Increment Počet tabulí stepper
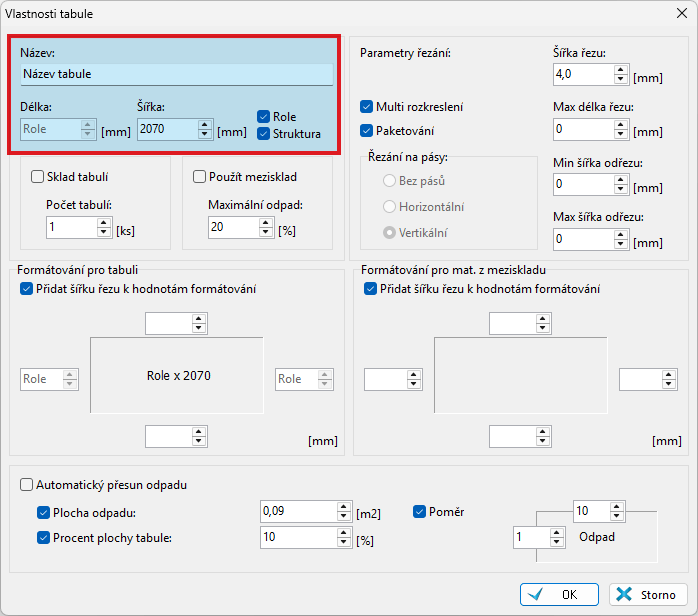 click(x=103, y=223)
